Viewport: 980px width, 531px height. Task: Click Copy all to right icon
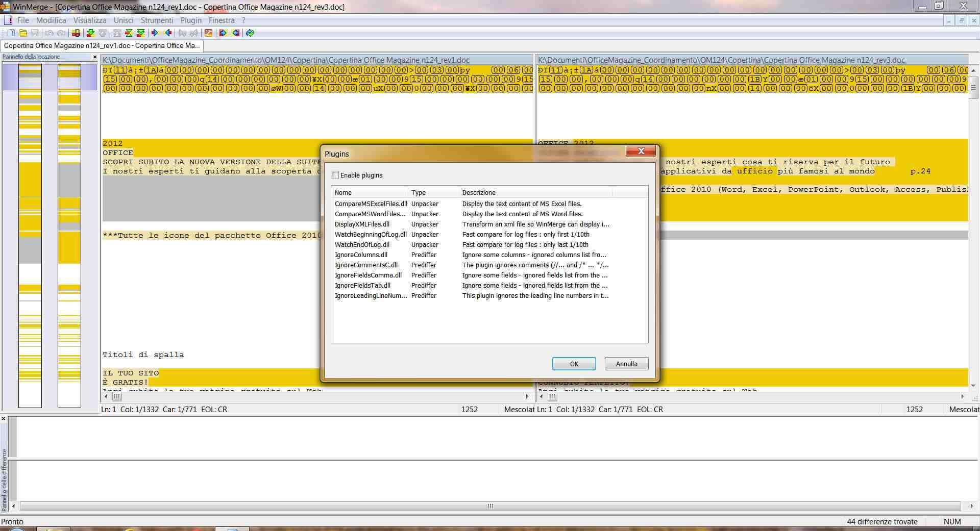223,33
